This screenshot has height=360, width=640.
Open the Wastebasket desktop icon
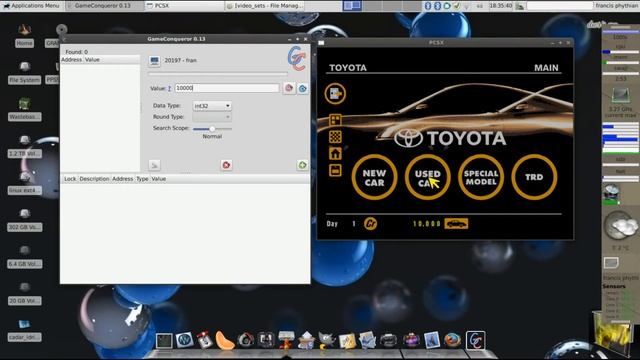[24, 109]
